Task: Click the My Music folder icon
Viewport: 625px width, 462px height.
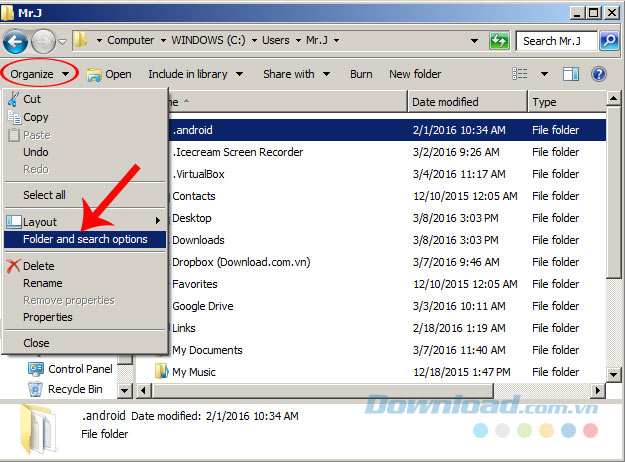Action: pos(161,371)
